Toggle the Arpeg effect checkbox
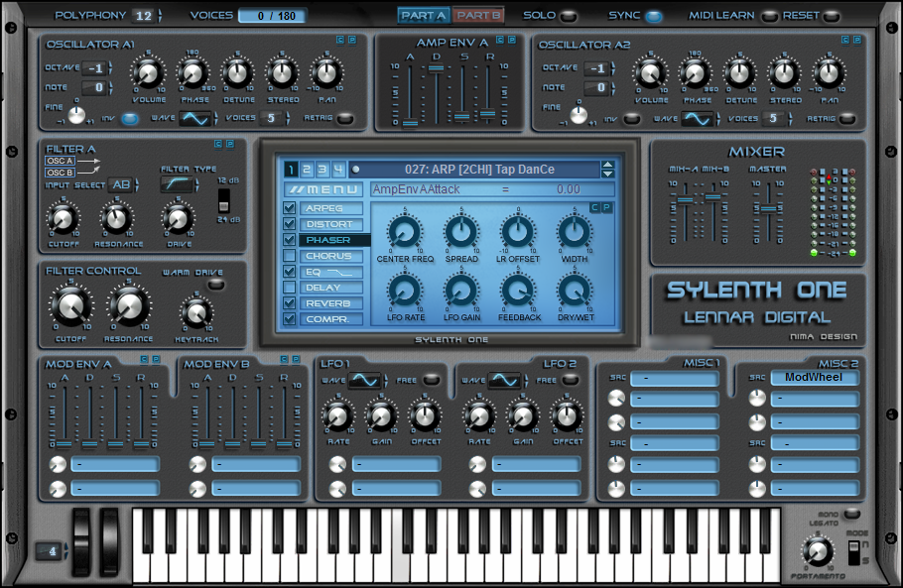The width and height of the screenshot is (903, 588). pos(289,208)
